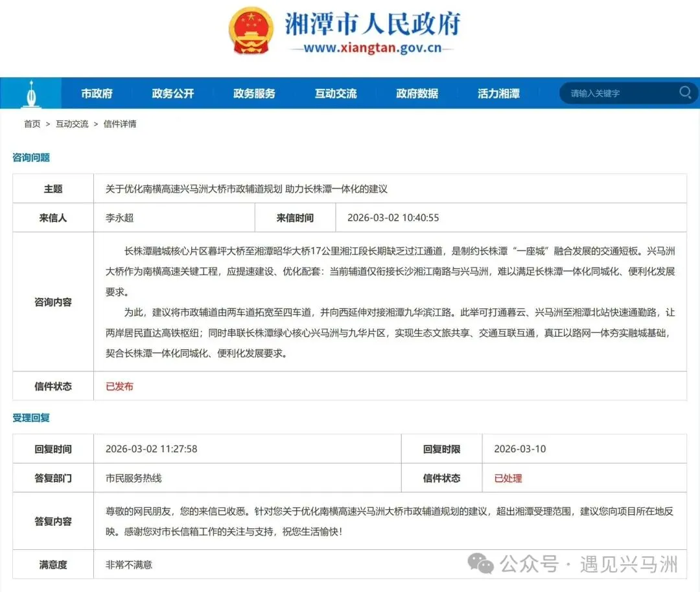Click the 主题 row label
Viewport: 700px width, 592px height.
(x=53, y=189)
